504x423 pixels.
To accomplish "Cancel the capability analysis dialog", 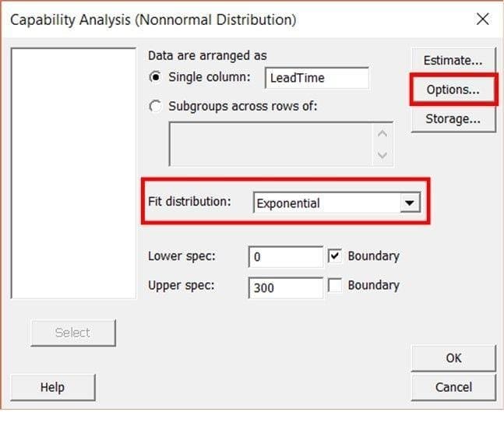I will point(453,387).
